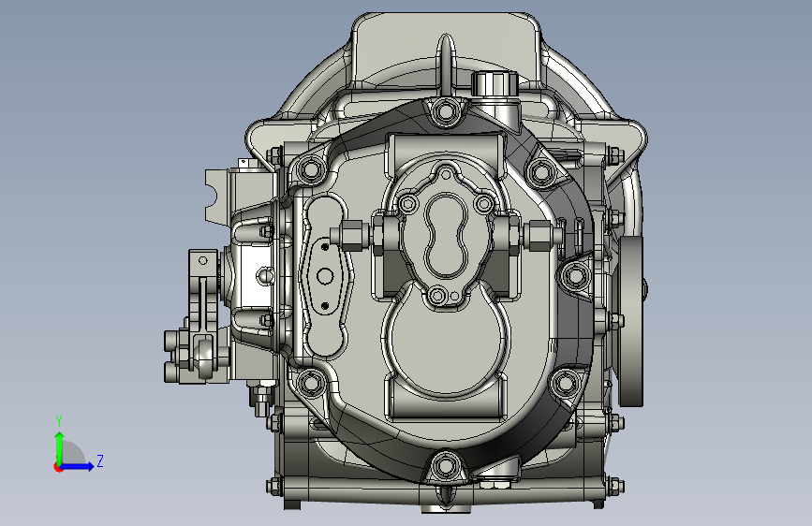Click the red X axis origin ball of the triad
This screenshot has height=526, width=812.
(58, 467)
